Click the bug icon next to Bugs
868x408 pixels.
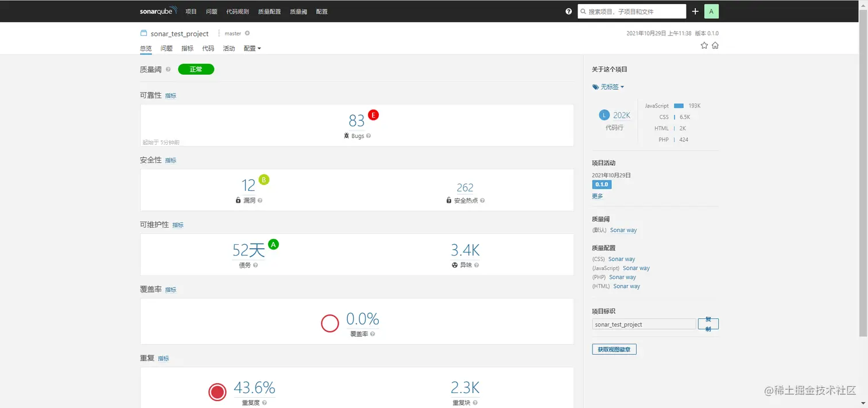click(x=347, y=136)
